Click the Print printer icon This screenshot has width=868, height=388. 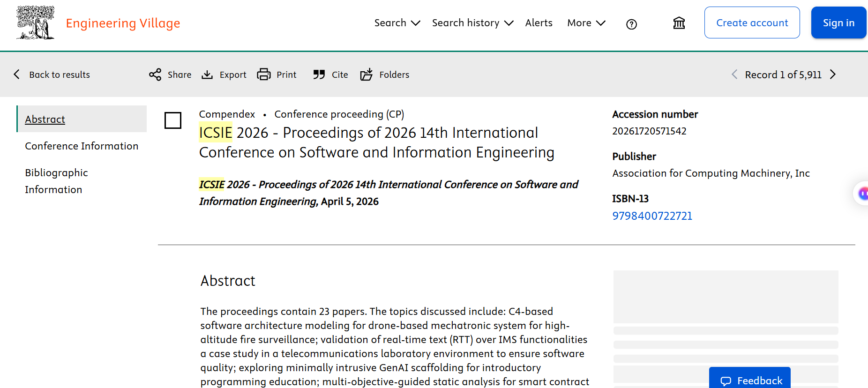click(264, 75)
